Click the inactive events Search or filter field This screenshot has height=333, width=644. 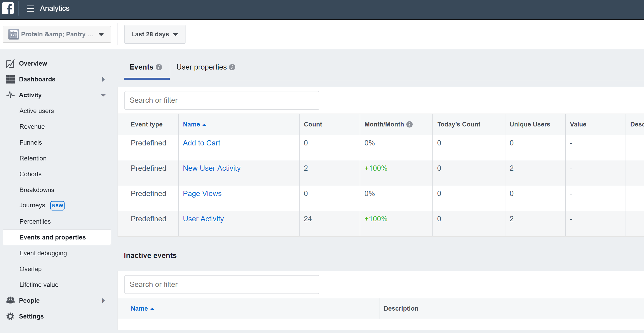coord(222,285)
